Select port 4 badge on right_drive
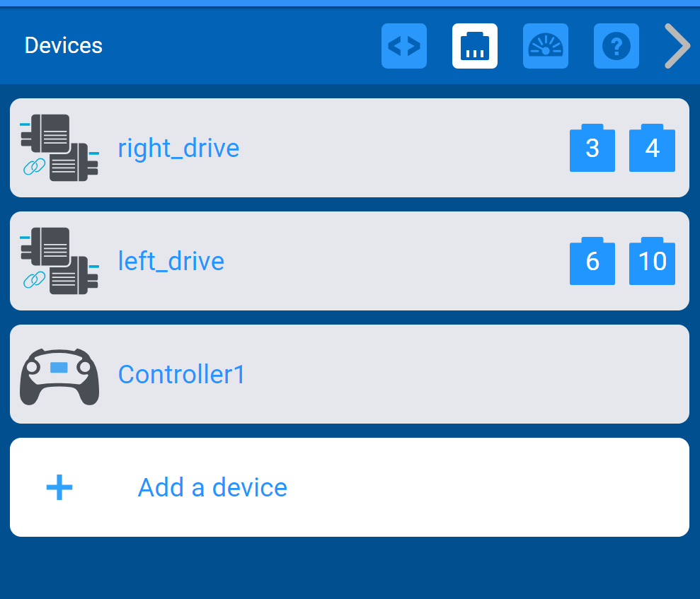This screenshot has height=599, width=700. [652, 148]
